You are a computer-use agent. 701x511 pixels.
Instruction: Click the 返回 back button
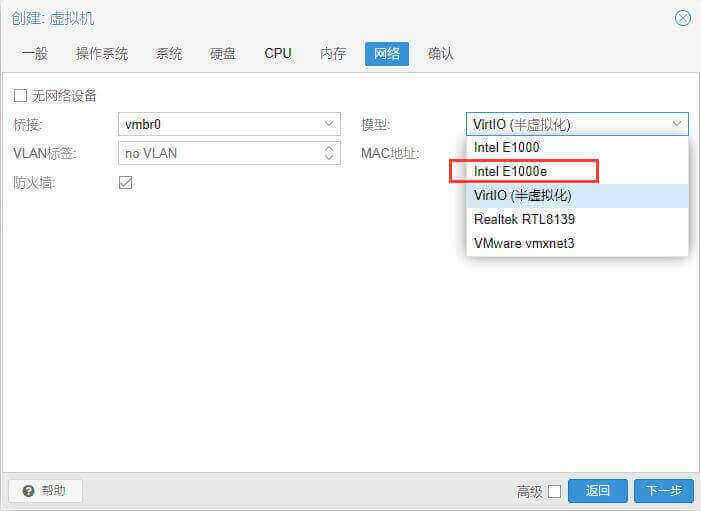[x=598, y=491]
